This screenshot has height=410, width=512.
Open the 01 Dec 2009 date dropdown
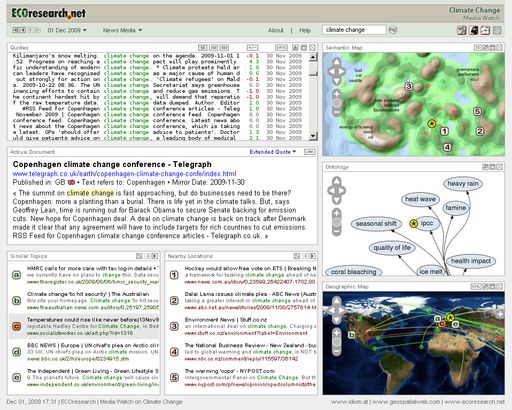(67, 30)
